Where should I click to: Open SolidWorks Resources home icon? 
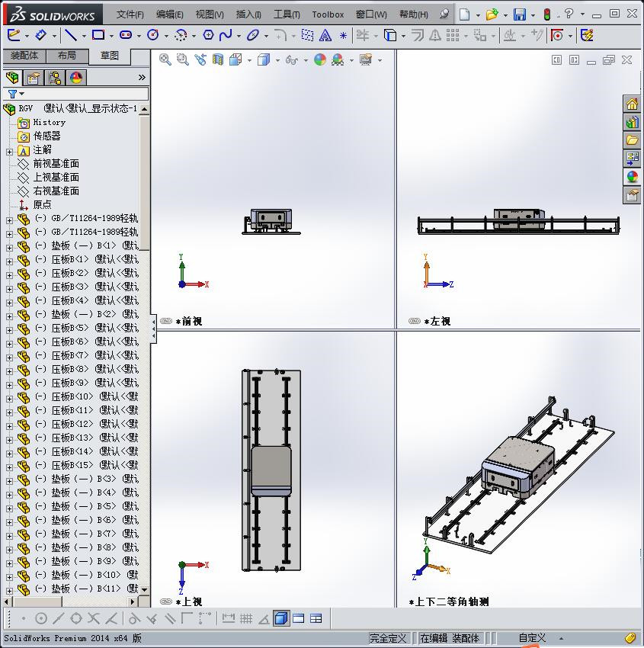coord(632,104)
